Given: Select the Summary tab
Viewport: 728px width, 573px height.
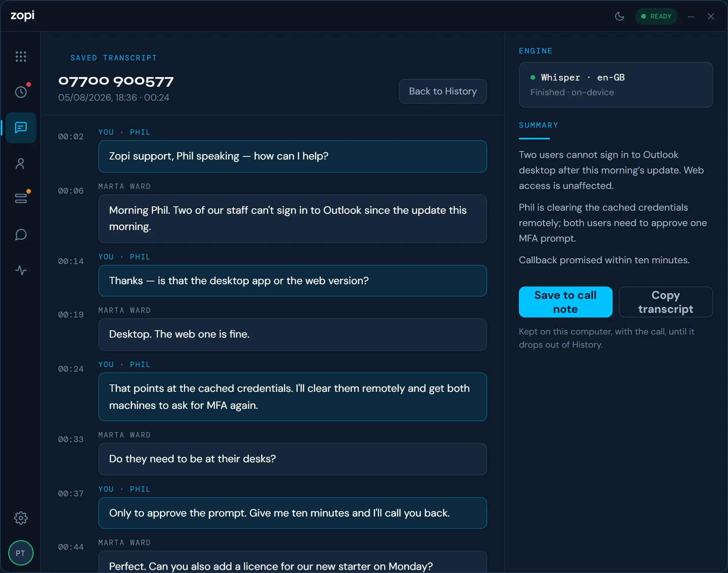Looking at the screenshot, I should pos(538,125).
